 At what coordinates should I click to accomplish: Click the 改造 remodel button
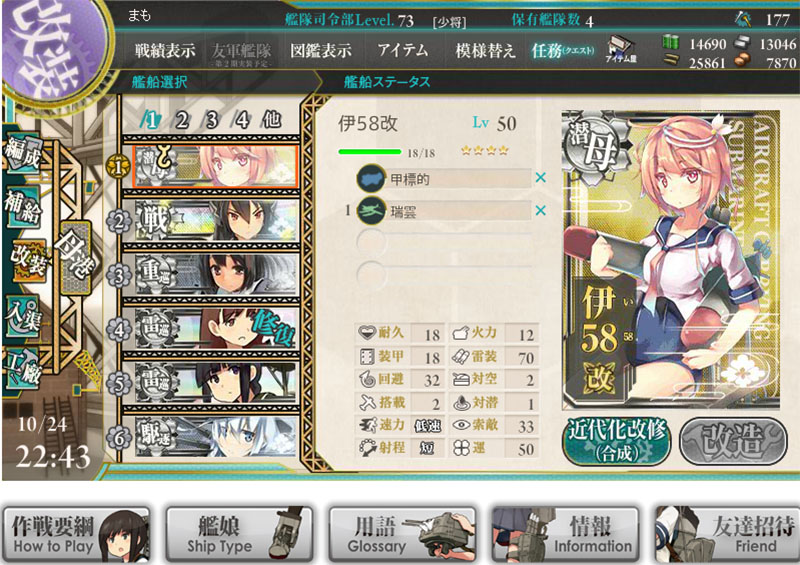click(734, 441)
